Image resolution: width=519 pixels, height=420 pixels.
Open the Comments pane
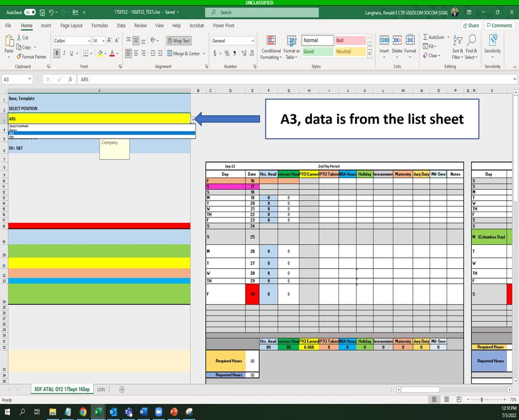tap(499, 25)
